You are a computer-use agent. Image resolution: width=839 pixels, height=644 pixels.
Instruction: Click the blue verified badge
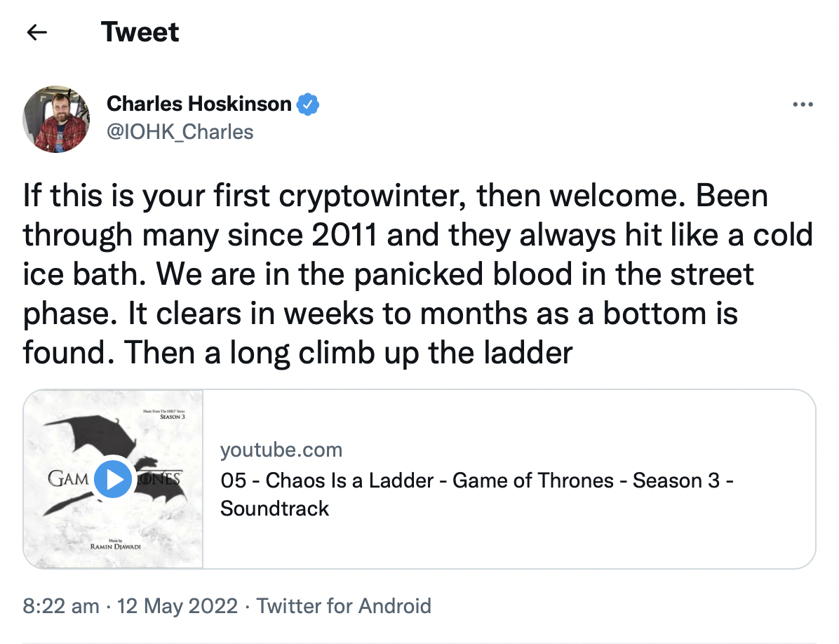tap(308, 105)
